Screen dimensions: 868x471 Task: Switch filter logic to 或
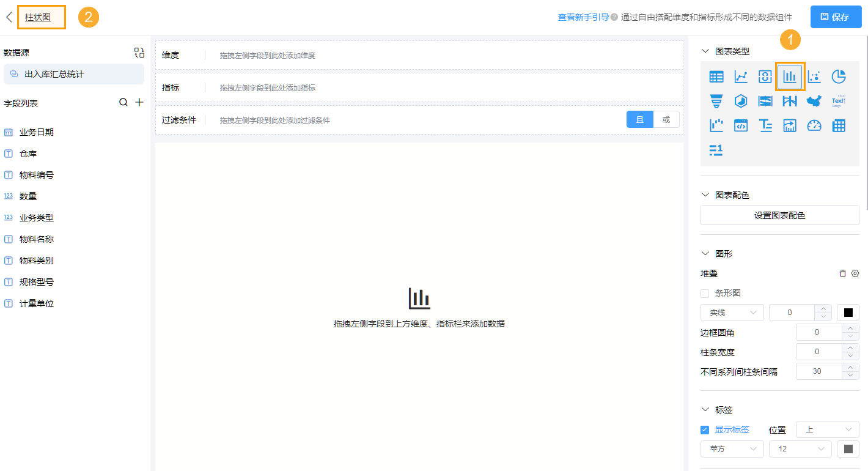(x=667, y=120)
